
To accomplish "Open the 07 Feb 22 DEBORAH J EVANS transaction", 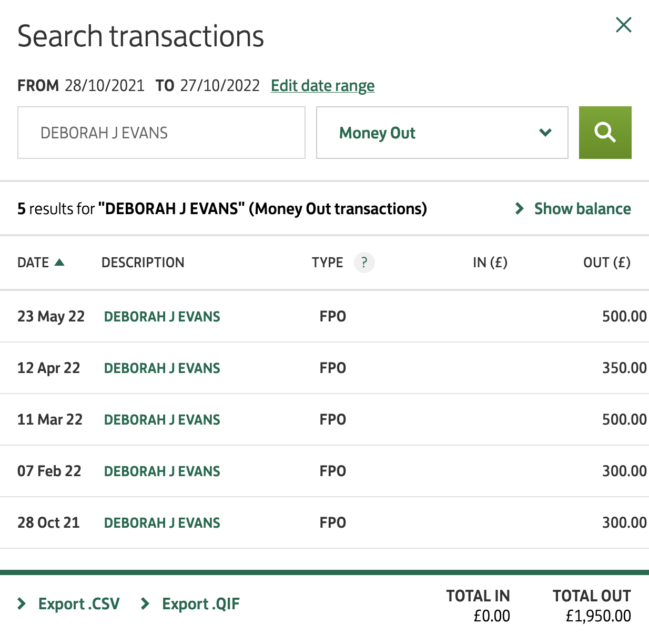I will coord(162,471).
